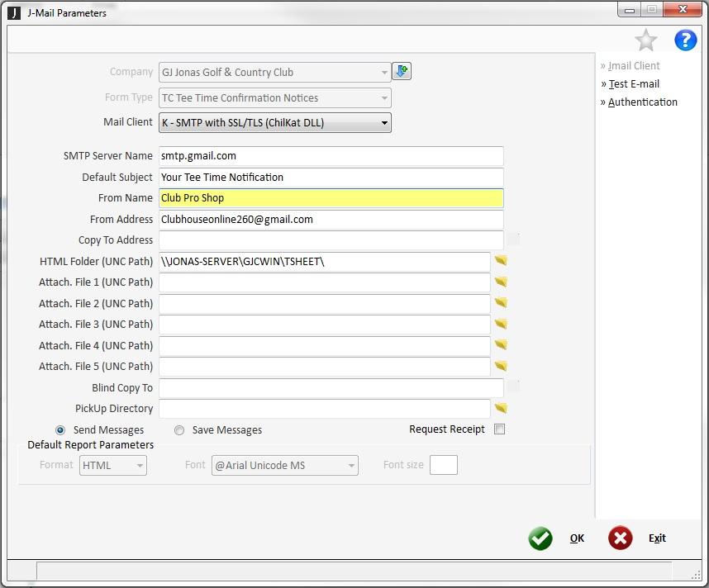The height and width of the screenshot is (588, 709).
Task: Browse folder for HTML Folder (UNC Path)
Action: [x=501, y=261]
